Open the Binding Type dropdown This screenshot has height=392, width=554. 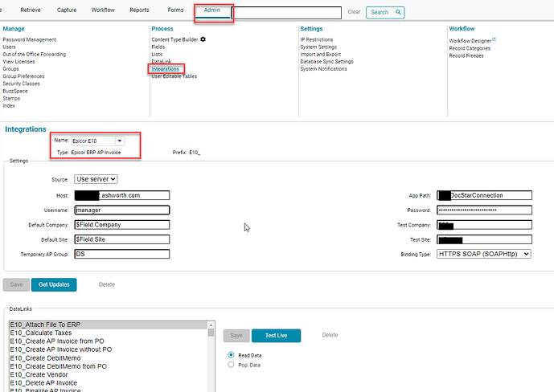tap(484, 254)
